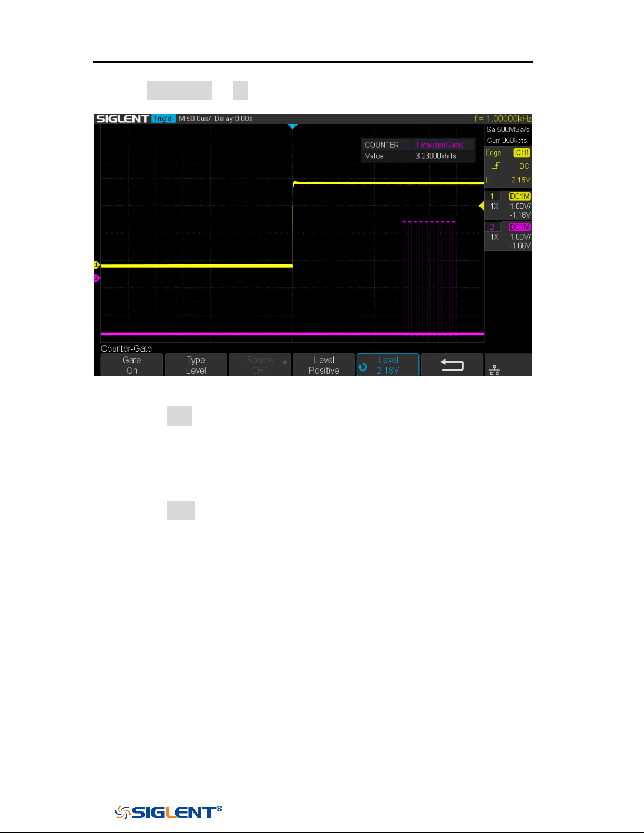This screenshot has width=644, height=833.
Task: Click the yellow DC1M channel 1 badge
Action: pos(520,196)
